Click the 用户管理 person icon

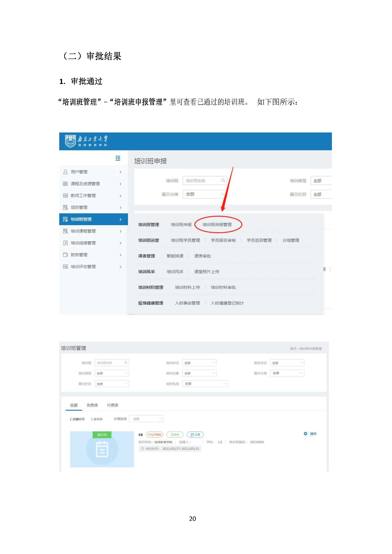pyautogui.click(x=65, y=172)
